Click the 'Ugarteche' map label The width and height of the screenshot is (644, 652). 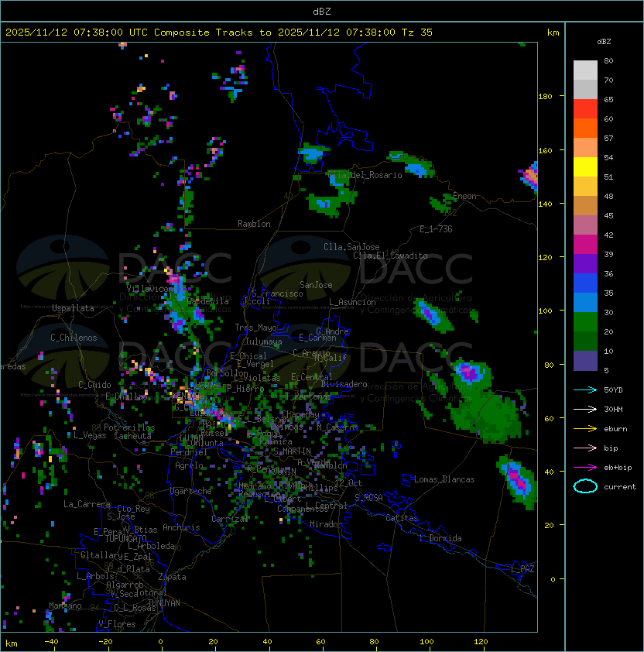tap(191, 491)
